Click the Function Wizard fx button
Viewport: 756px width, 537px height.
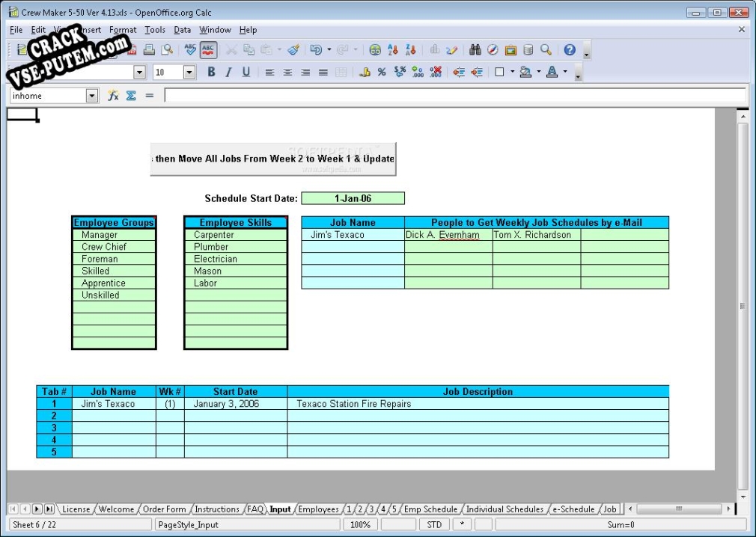pyautogui.click(x=113, y=96)
